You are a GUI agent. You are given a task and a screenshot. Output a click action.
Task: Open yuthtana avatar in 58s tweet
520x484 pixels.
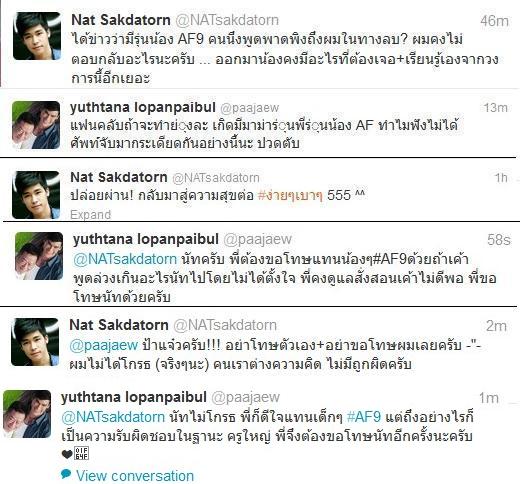[x=39, y=256]
